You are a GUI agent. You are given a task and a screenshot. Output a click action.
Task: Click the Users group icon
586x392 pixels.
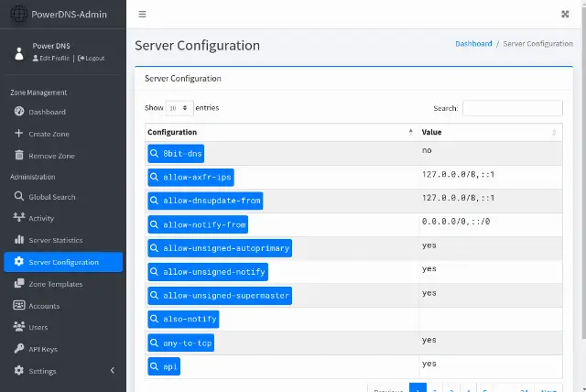(x=19, y=327)
